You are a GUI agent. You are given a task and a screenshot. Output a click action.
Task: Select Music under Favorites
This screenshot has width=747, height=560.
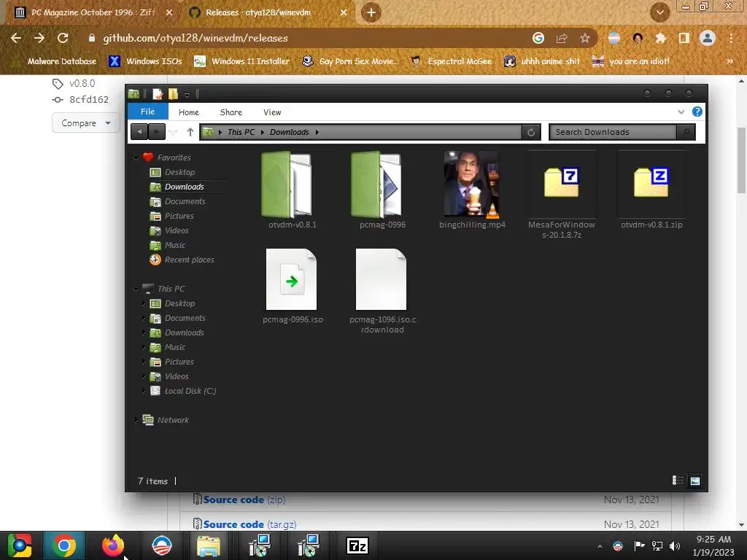click(175, 245)
